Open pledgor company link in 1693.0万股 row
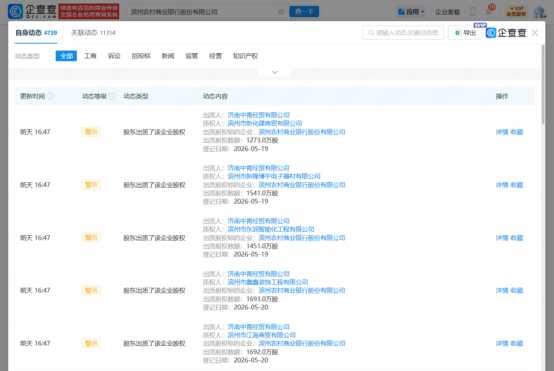Viewport: 554px width, 371px height. coord(258,274)
